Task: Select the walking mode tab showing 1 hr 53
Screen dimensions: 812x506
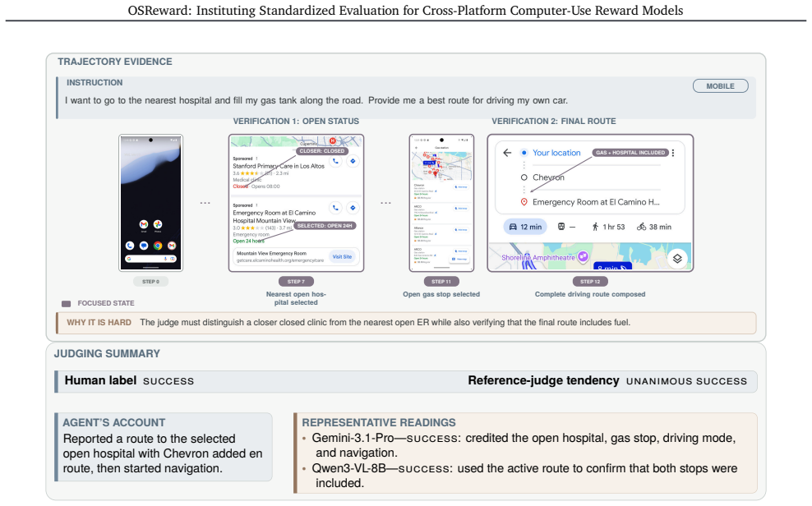Action: [x=608, y=227]
